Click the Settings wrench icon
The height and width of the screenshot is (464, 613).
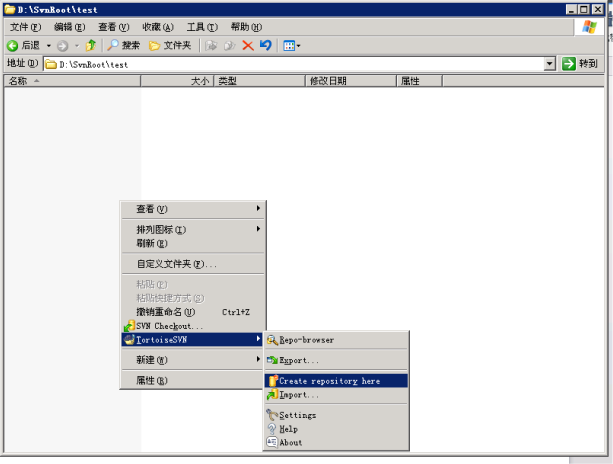tap(272, 415)
